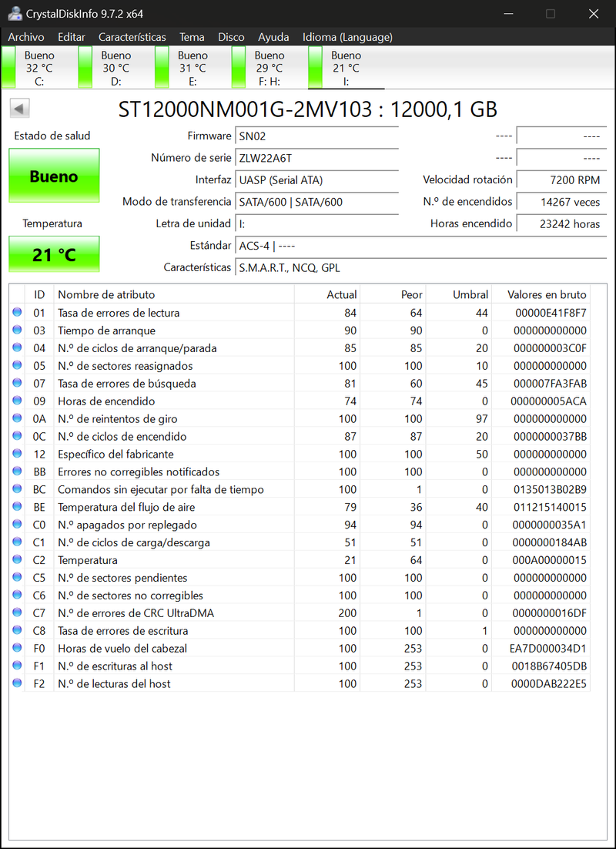The image size is (616, 849).
Task: Switch to disk C: tab at 32 °C
Action: pyautogui.click(x=39, y=68)
